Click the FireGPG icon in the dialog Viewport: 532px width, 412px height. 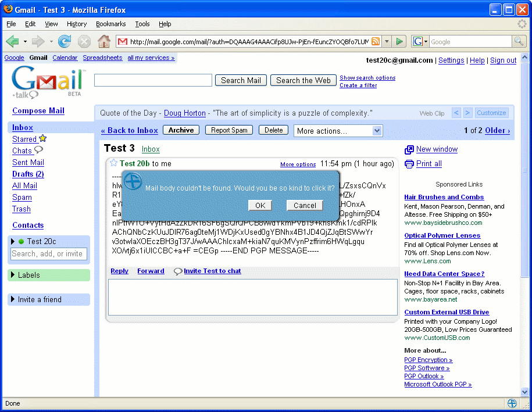(x=133, y=181)
